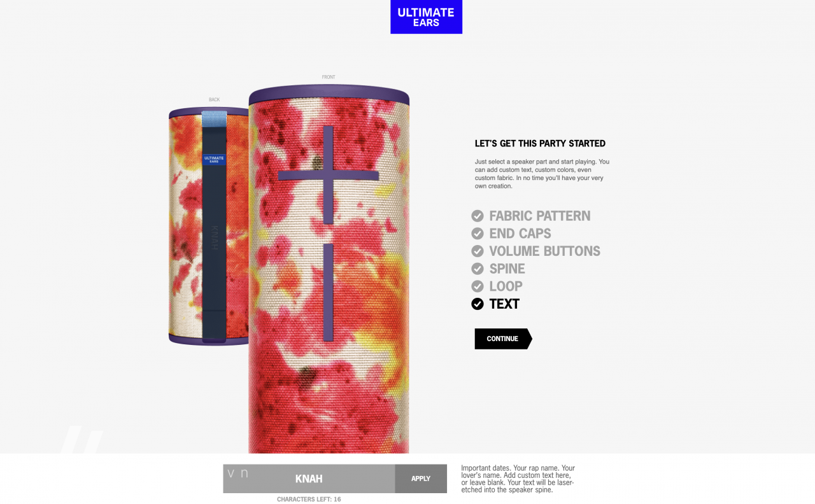Open the Loop customization step

coord(506,286)
